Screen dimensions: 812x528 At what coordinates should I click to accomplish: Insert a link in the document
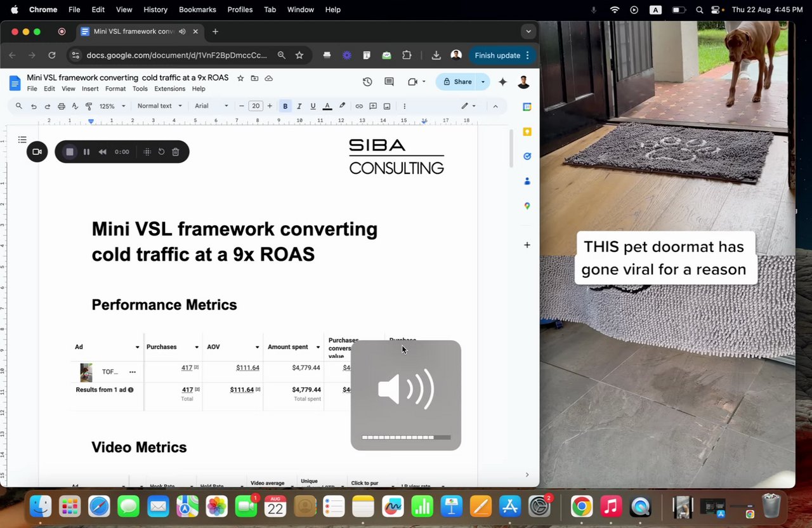click(x=359, y=106)
